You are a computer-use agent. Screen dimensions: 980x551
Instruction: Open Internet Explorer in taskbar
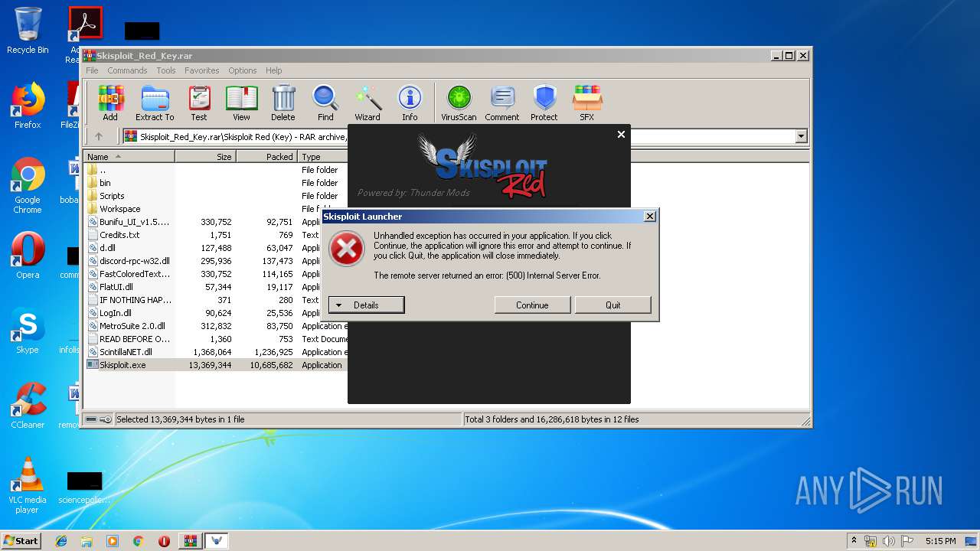click(x=61, y=541)
